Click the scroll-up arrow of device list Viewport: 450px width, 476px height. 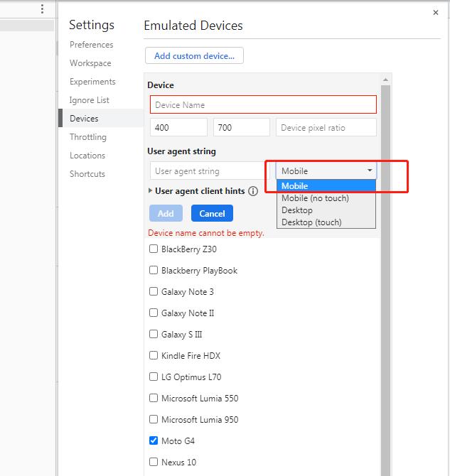click(x=386, y=80)
